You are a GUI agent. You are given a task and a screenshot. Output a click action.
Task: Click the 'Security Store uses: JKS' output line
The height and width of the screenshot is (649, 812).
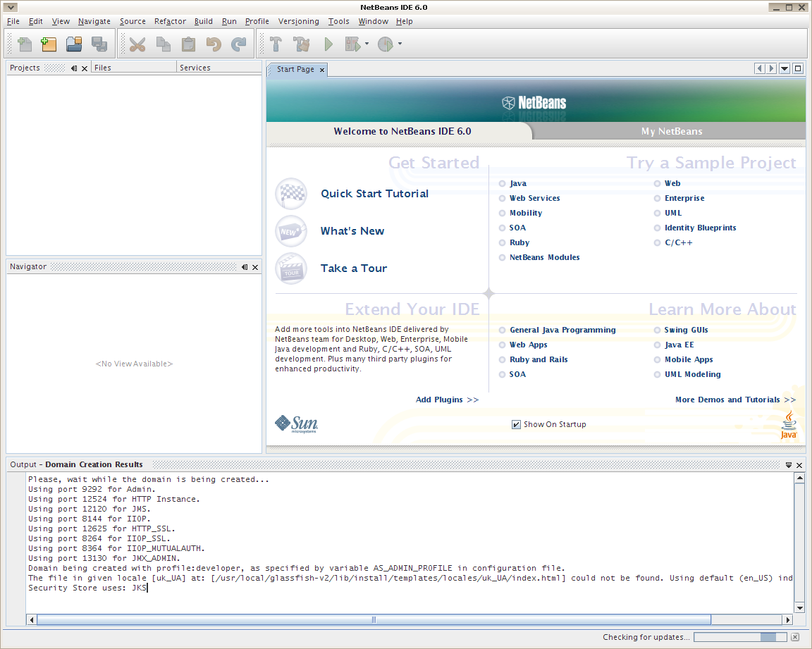point(87,588)
